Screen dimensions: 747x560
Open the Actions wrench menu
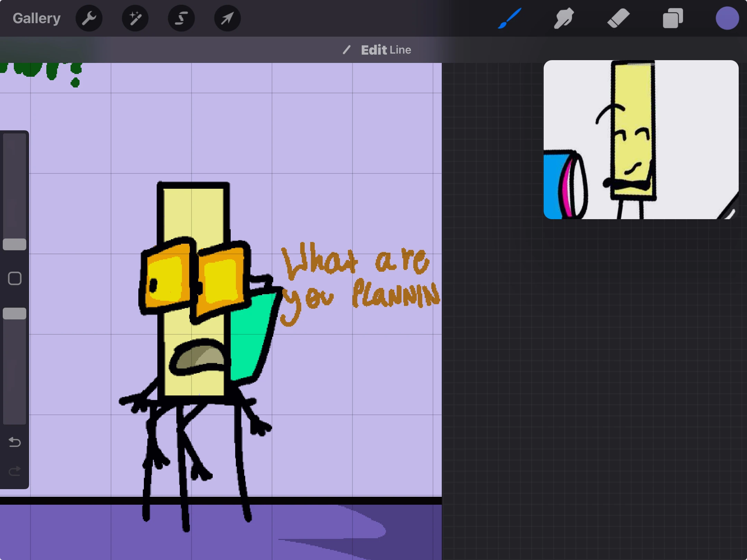pos(89,18)
